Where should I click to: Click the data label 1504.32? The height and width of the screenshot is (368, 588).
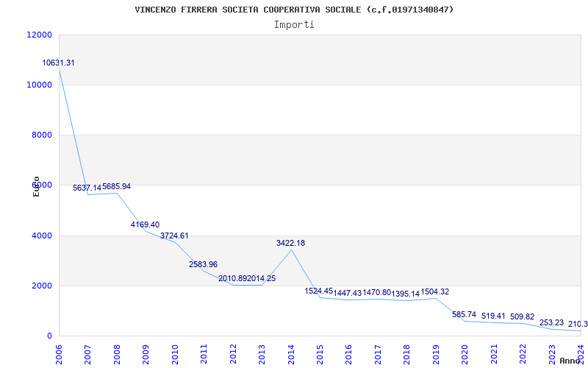435,291
